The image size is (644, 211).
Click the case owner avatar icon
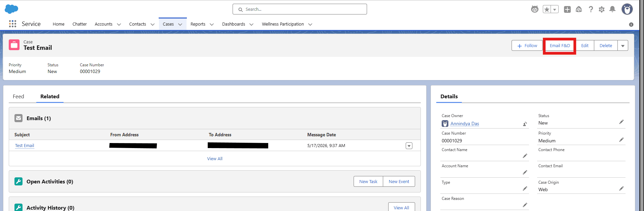[445, 124]
